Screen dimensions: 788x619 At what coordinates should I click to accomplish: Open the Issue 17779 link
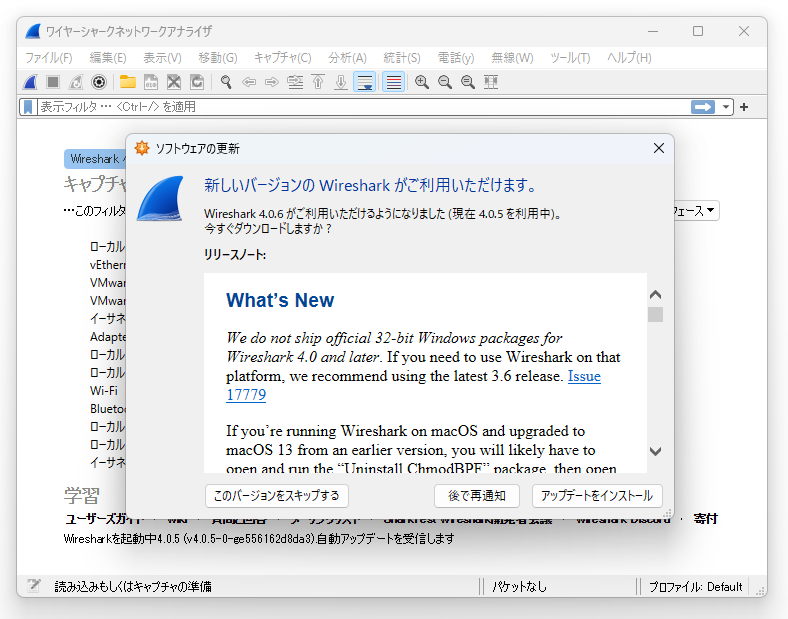click(x=584, y=376)
